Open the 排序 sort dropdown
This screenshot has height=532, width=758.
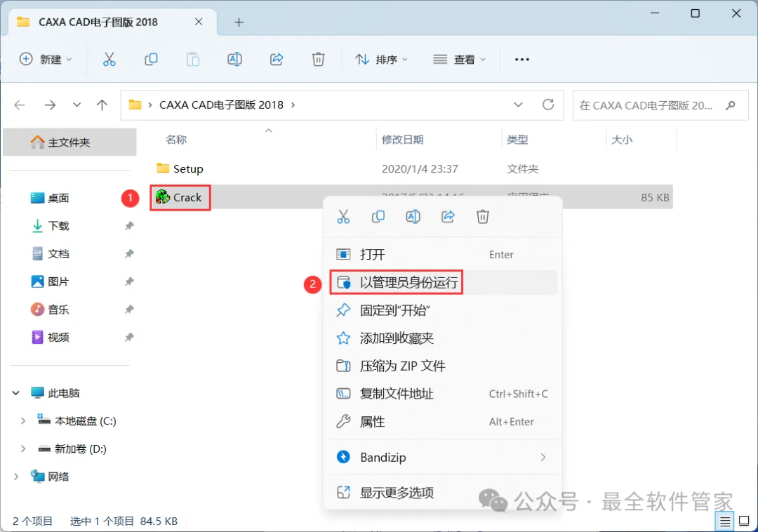coord(382,60)
